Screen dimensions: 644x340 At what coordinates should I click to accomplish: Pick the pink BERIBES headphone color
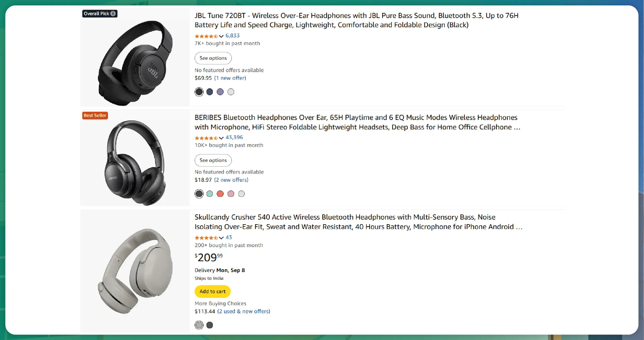[231, 194]
